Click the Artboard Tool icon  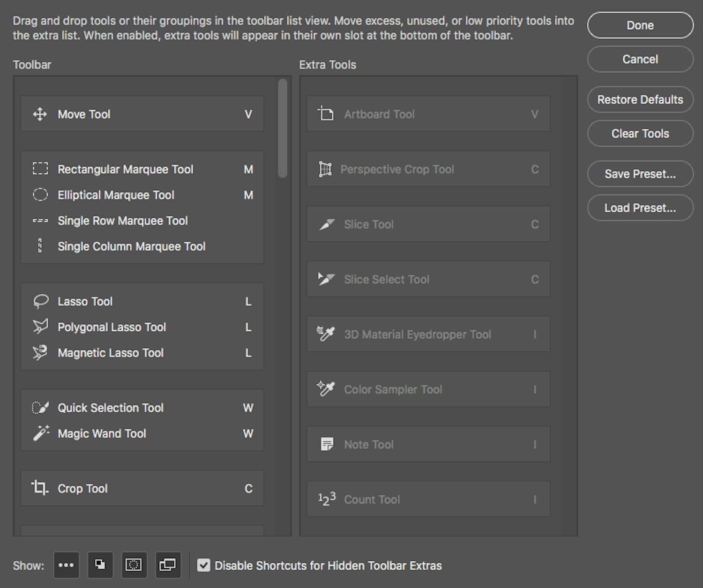click(326, 114)
